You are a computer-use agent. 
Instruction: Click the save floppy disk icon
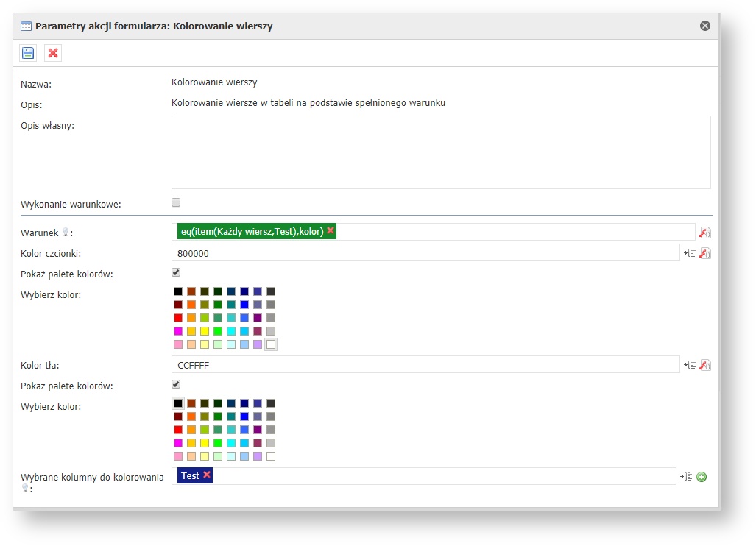click(28, 53)
